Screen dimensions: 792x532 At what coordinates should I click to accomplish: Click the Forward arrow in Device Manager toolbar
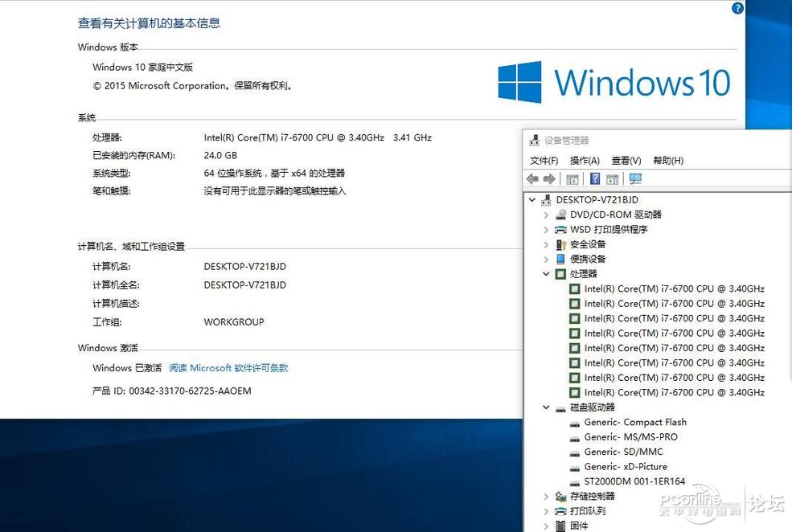tap(549, 178)
